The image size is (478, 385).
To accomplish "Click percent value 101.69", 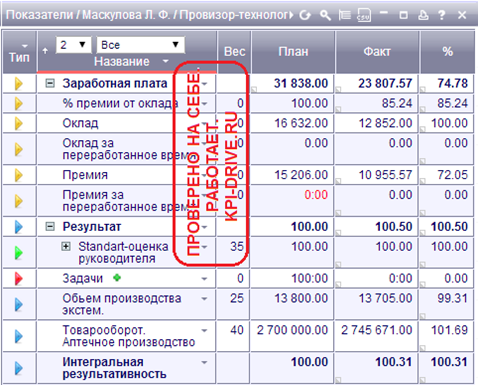I will pyautogui.click(x=449, y=330).
